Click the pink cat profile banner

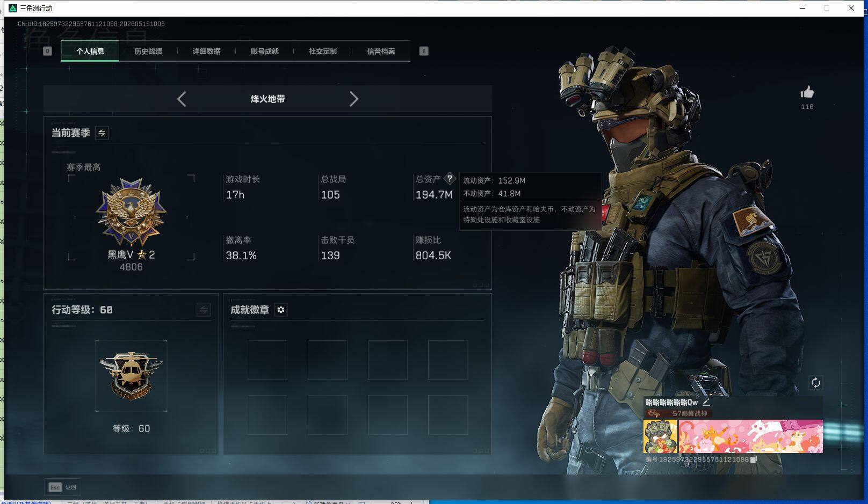(750, 436)
